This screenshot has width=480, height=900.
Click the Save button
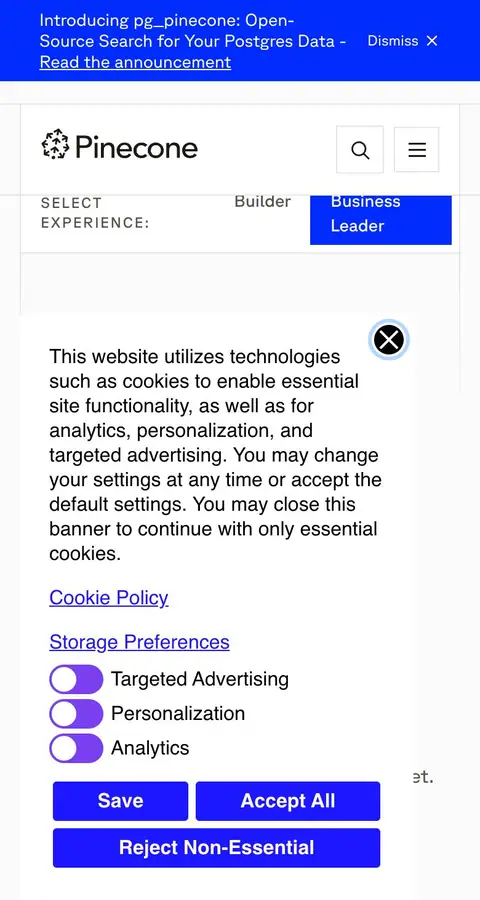click(x=121, y=801)
